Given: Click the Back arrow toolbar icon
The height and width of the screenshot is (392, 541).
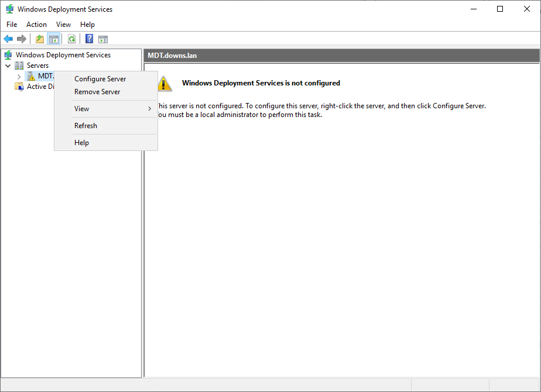Looking at the screenshot, I should tap(8, 39).
